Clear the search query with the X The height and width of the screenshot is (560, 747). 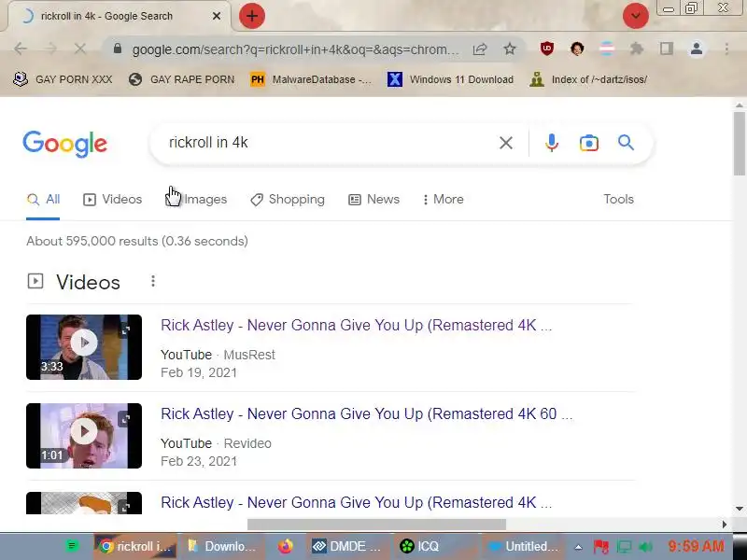coord(506,143)
